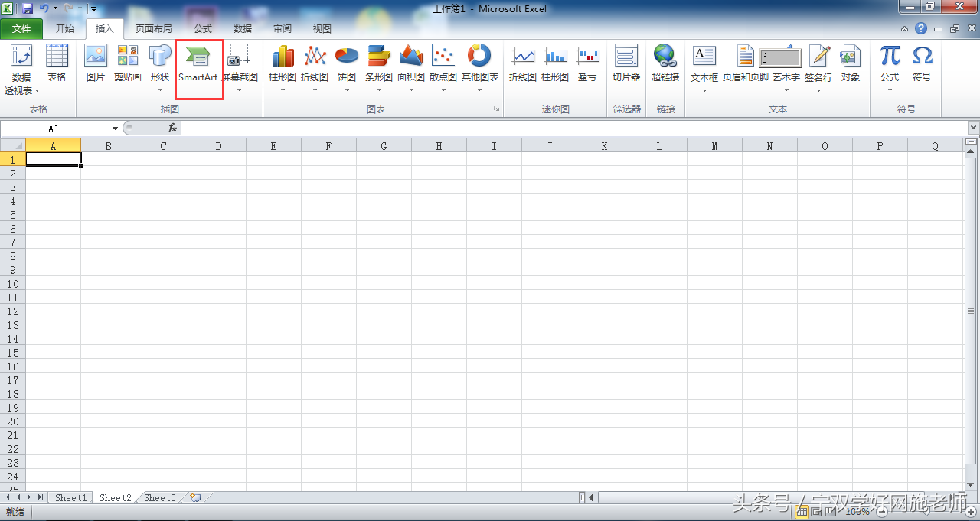Minimize the ribbon with the caret

tap(904, 28)
